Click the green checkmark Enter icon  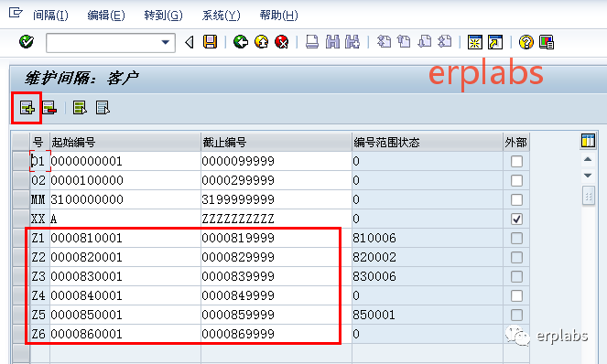click(27, 42)
